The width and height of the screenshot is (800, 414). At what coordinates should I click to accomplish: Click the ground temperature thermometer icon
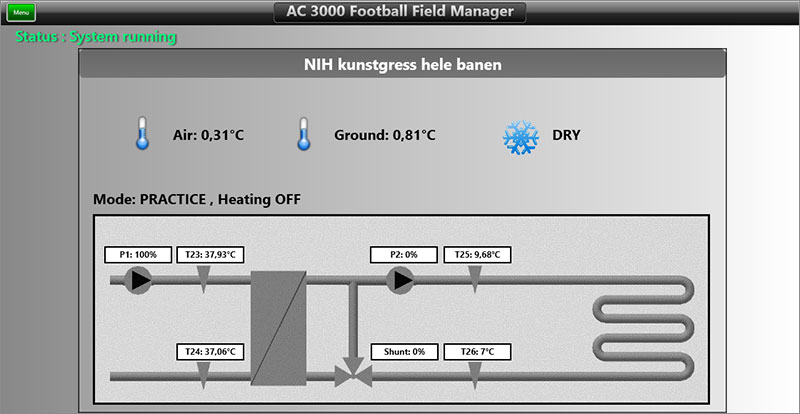click(304, 134)
